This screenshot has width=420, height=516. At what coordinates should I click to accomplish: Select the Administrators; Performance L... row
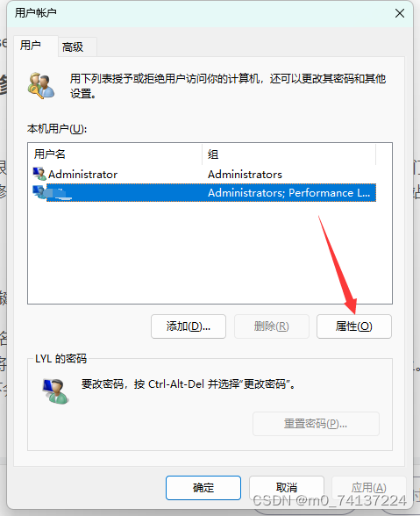click(x=204, y=192)
